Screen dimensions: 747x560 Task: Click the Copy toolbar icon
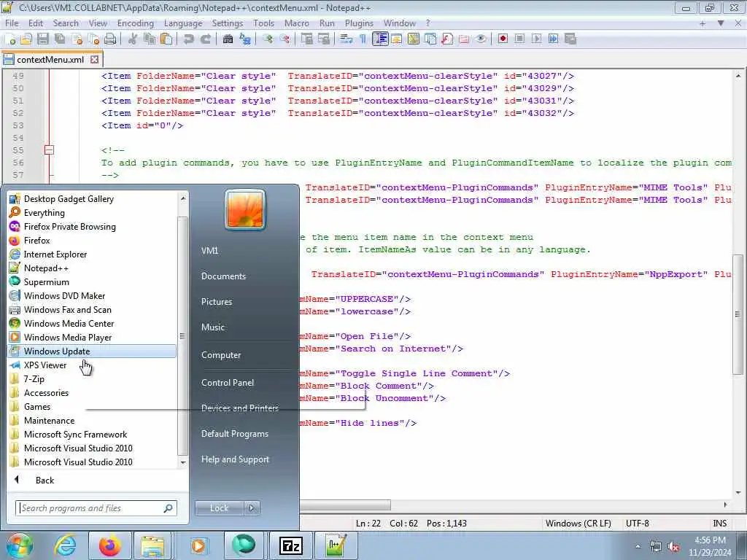[150, 39]
